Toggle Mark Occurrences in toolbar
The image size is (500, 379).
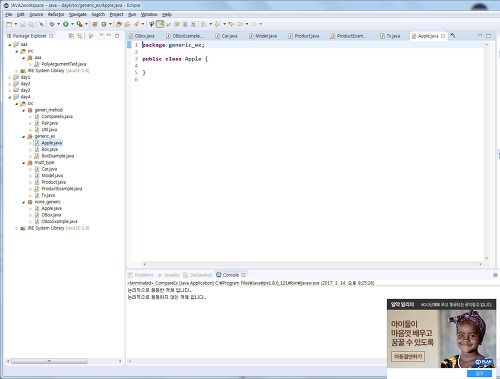coord(160,24)
